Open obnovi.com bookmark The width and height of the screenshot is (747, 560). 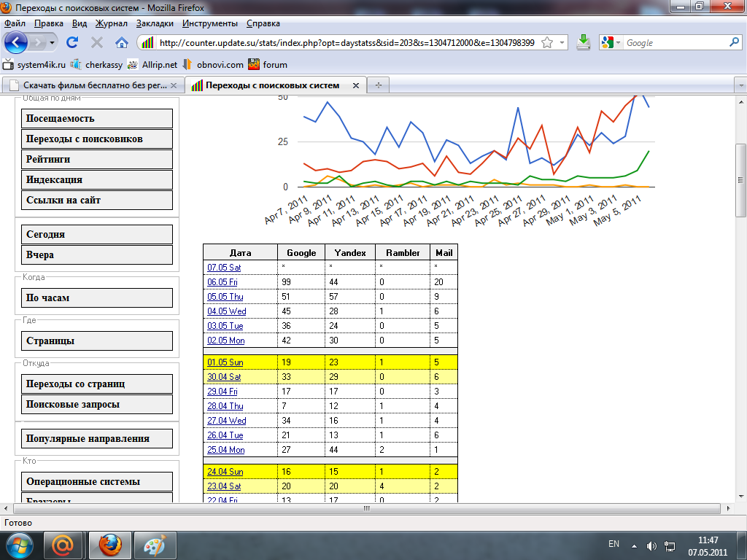[213, 65]
